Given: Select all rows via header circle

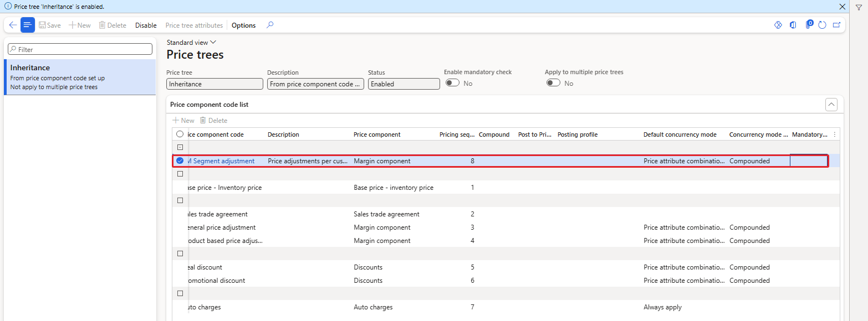Looking at the screenshot, I should (x=180, y=134).
